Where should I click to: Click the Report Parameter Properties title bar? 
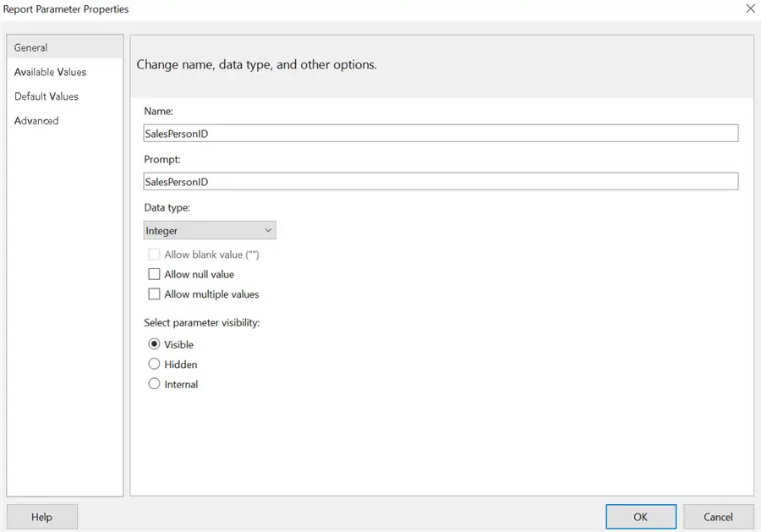point(338,9)
